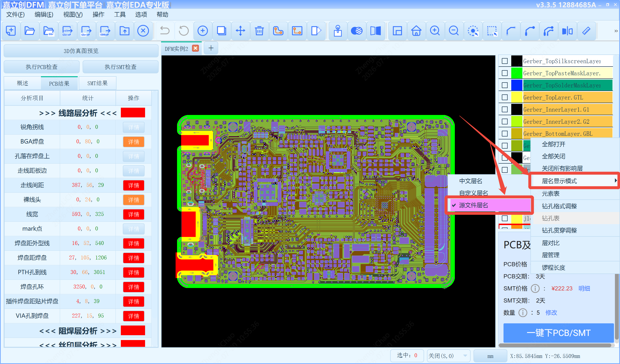
Task: Click the ruler measure tool icon
Action: 586,31
